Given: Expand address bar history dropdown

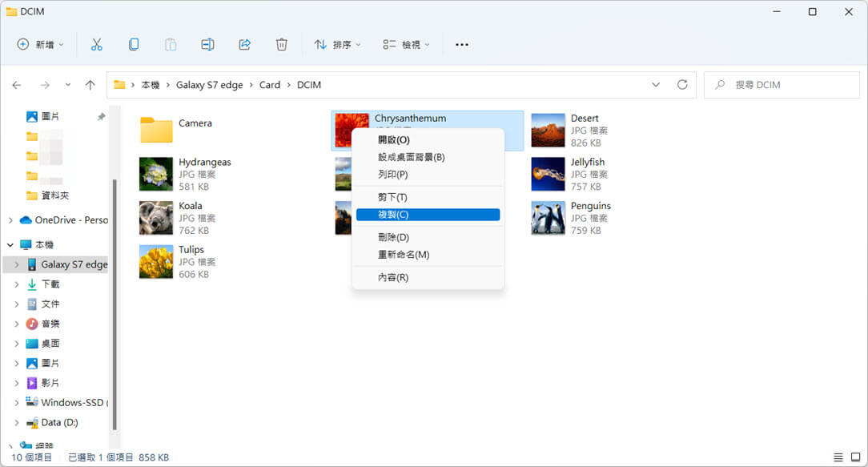Looking at the screenshot, I should pos(656,85).
